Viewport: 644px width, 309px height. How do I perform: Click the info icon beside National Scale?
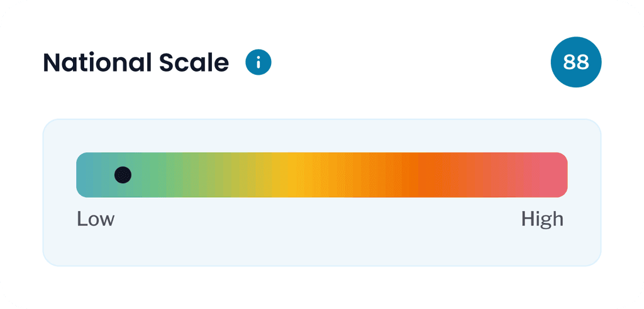point(258,62)
